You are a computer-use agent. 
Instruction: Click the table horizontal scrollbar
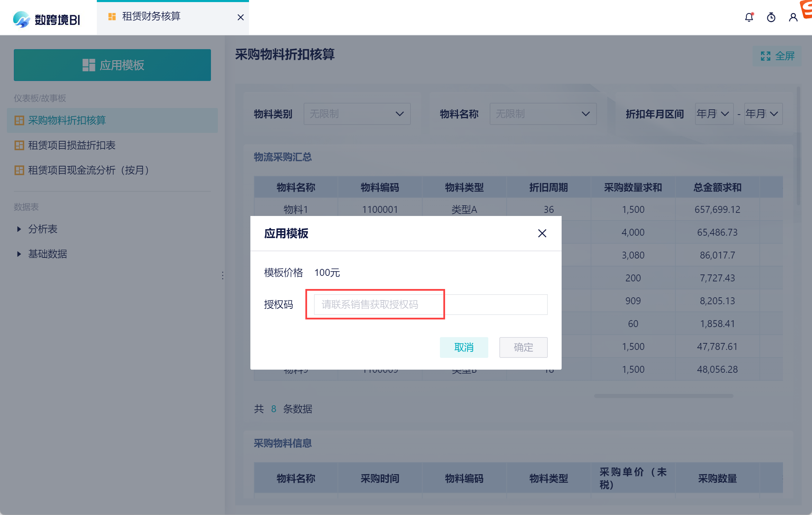[x=663, y=396]
